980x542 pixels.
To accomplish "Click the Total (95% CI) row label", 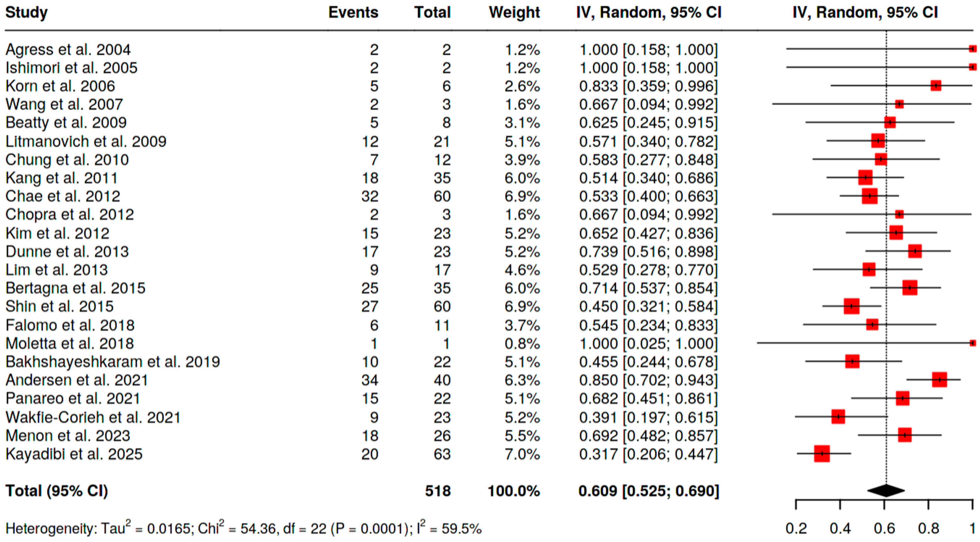I will tap(57, 491).
